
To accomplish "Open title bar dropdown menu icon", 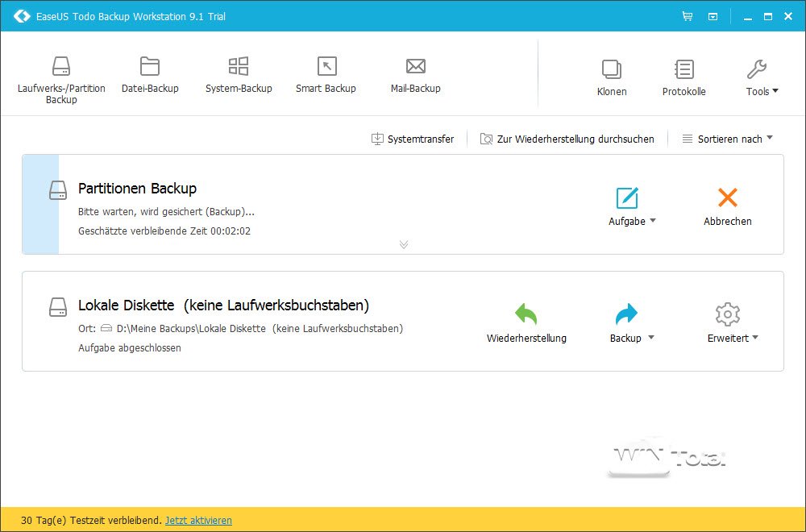I will 713,16.
